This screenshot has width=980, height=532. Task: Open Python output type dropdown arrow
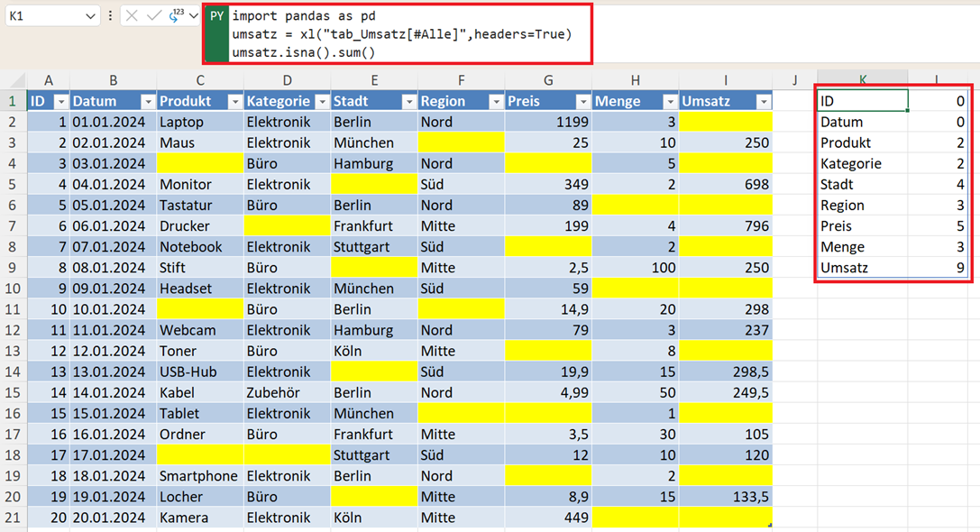pos(193,16)
